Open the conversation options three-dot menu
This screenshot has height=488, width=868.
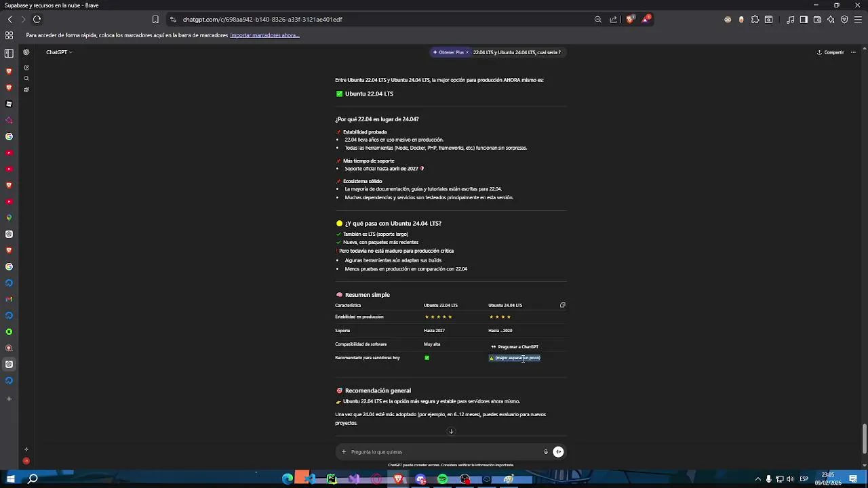click(x=853, y=52)
